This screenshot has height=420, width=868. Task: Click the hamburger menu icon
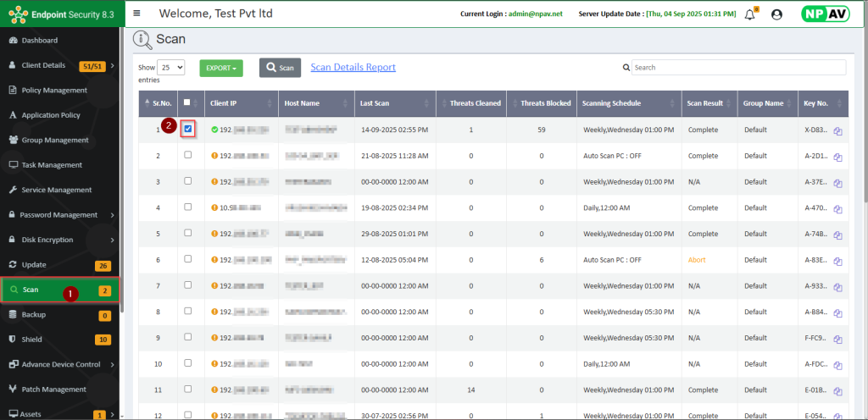137,14
